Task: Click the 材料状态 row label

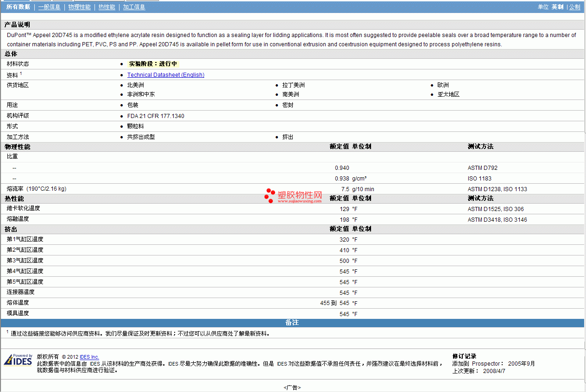Action: coord(18,64)
